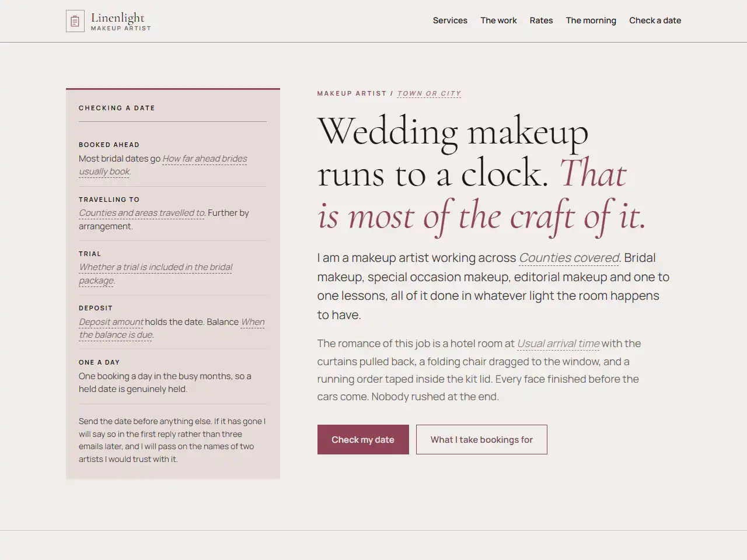Click the Town or city placeholder
747x560 pixels.
tap(429, 93)
